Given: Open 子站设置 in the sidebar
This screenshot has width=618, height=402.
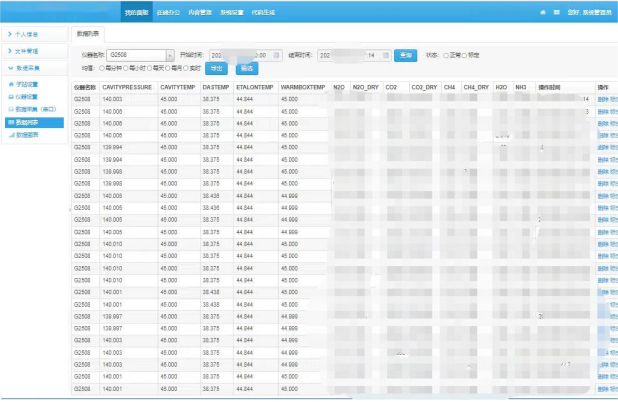Looking at the screenshot, I should click(x=28, y=84).
